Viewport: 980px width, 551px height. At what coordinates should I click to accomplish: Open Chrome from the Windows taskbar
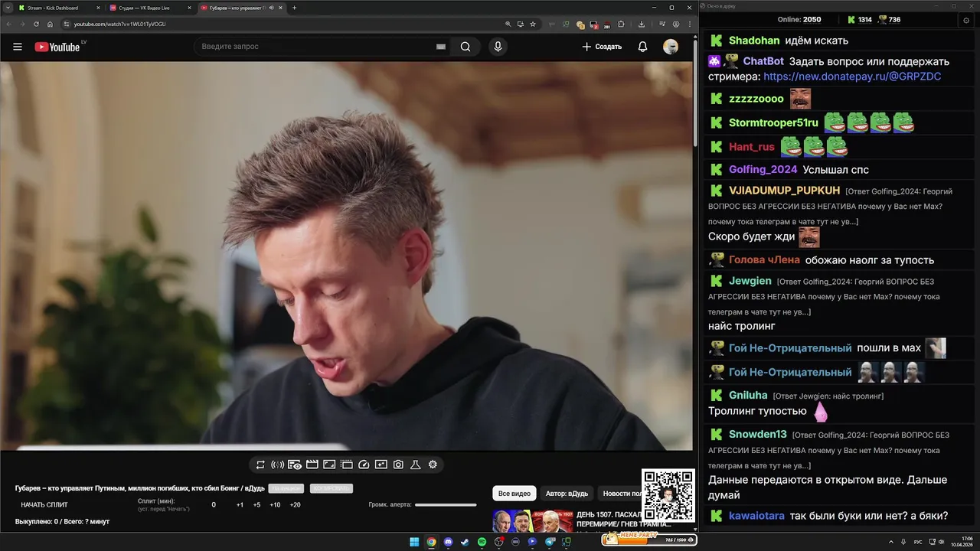point(431,542)
